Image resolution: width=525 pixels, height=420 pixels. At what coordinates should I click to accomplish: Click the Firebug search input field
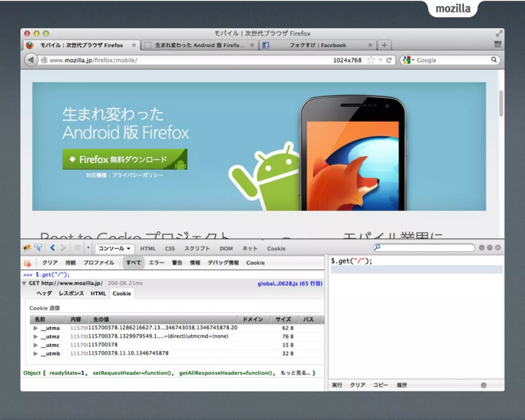coord(427,248)
